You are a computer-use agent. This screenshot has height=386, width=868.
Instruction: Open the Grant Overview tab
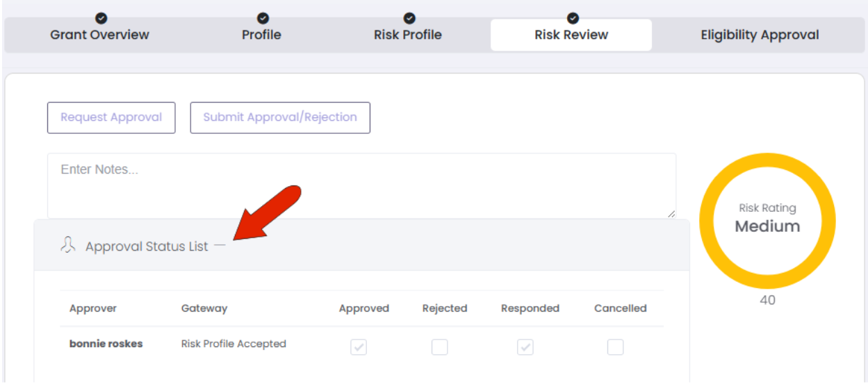point(99,35)
